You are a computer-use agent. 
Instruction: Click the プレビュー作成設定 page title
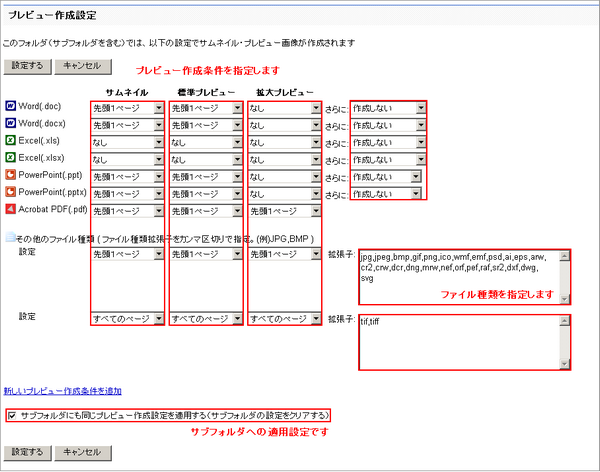tap(52, 15)
